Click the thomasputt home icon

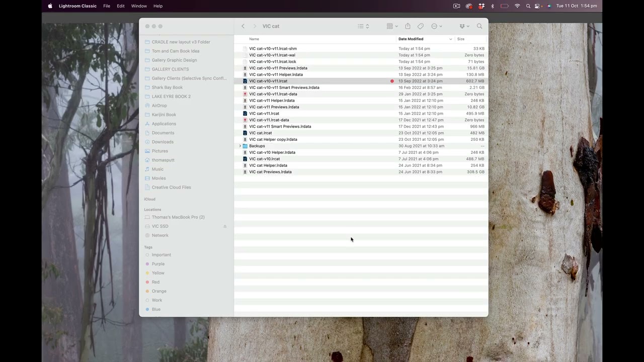(x=147, y=160)
